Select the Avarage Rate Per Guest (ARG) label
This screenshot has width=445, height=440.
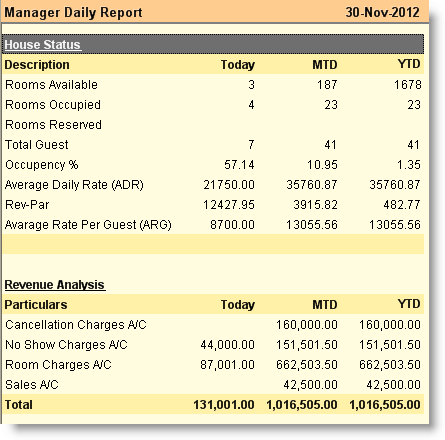pyautogui.click(x=88, y=225)
